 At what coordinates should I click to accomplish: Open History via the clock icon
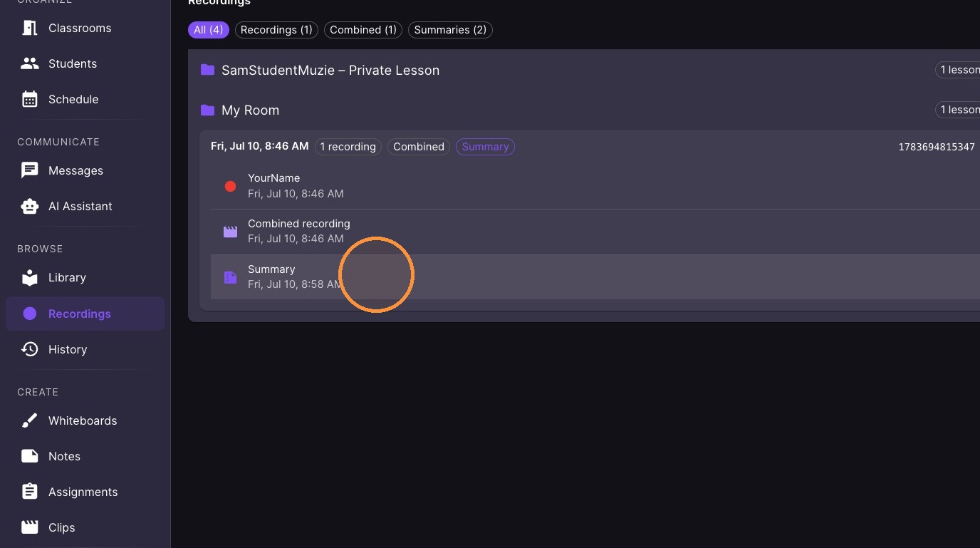click(x=29, y=349)
